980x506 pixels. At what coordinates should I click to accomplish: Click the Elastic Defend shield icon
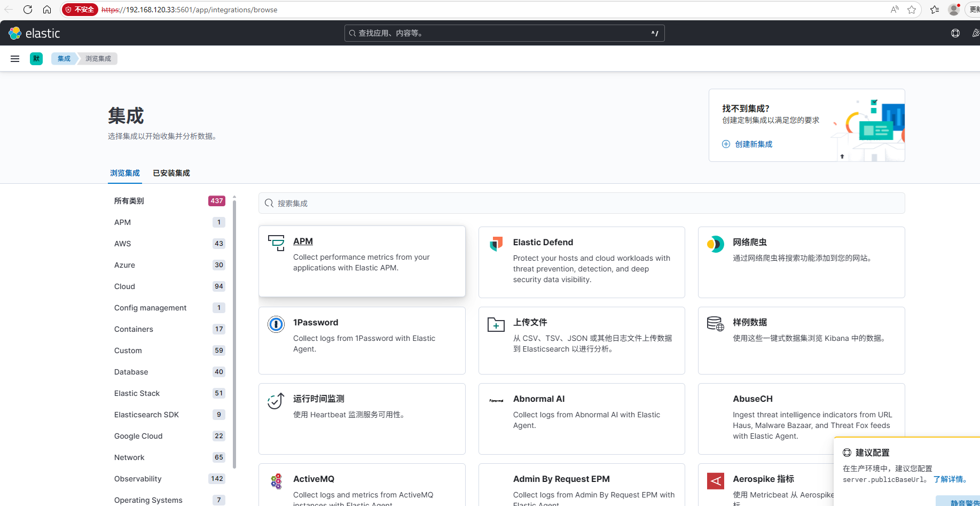pos(496,244)
